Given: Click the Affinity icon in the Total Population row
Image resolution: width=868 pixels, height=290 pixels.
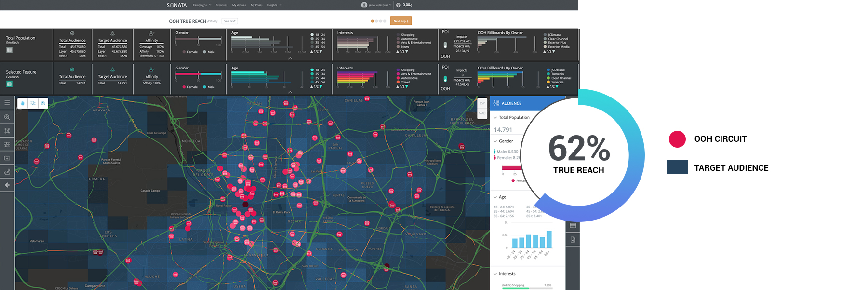Looking at the screenshot, I should click(152, 33).
